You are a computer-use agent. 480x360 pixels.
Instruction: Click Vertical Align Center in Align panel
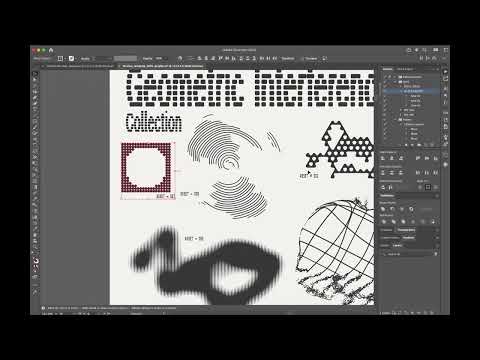(x=427, y=158)
